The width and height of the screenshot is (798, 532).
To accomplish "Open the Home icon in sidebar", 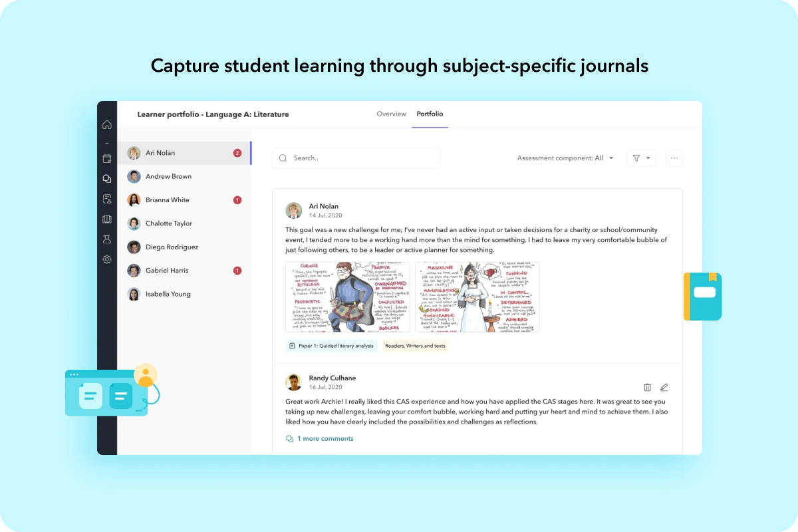I will 106,125.
